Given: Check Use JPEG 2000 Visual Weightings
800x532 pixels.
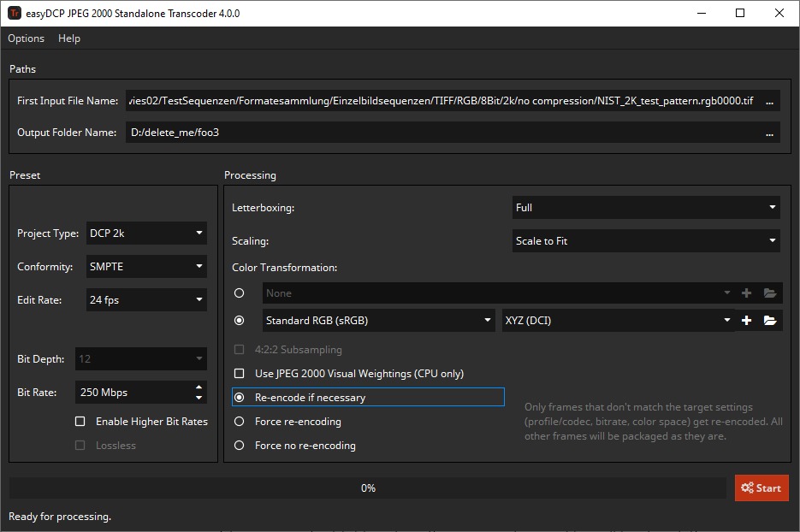Looking at the screenshot, I should click(x=240, y=373).
